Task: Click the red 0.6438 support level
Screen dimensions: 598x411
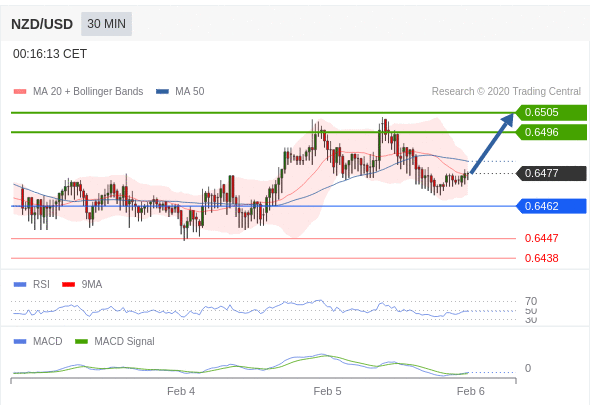Action: (x=541, y=258)
